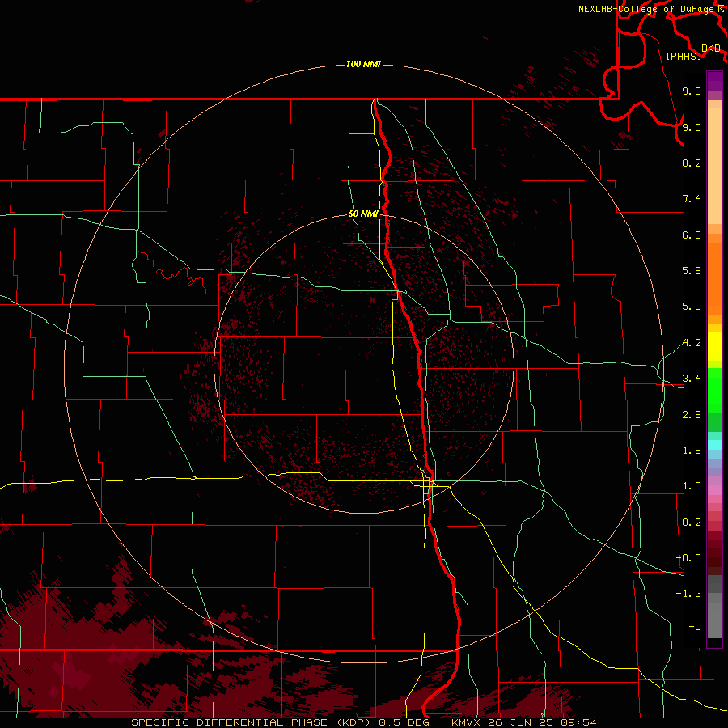The width and height of the screenshot is (728, 728).
Task: Click the "DKD" label above the color scale
Action: coord(711,49)
